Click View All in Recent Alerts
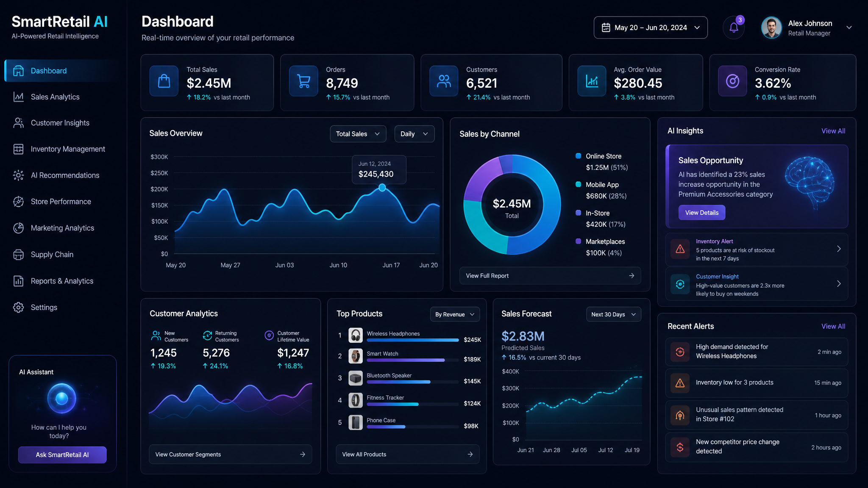 click(833, 326)
